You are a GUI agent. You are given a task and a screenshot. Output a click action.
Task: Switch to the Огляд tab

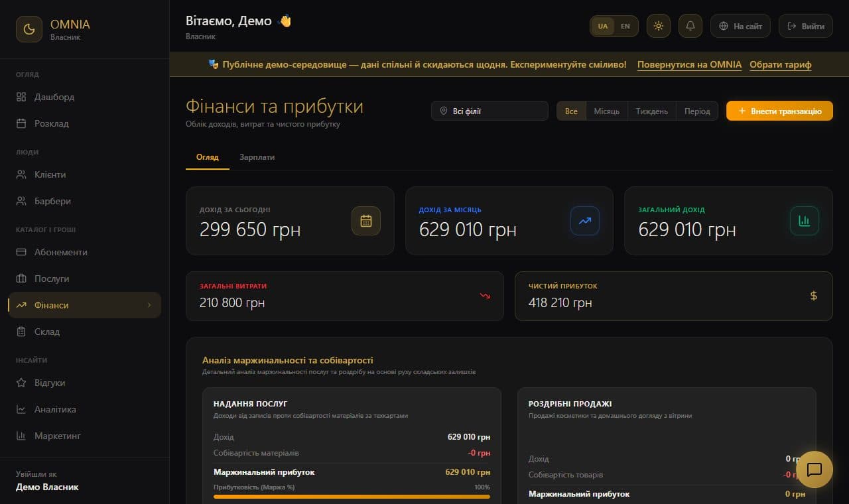(208, 157)
